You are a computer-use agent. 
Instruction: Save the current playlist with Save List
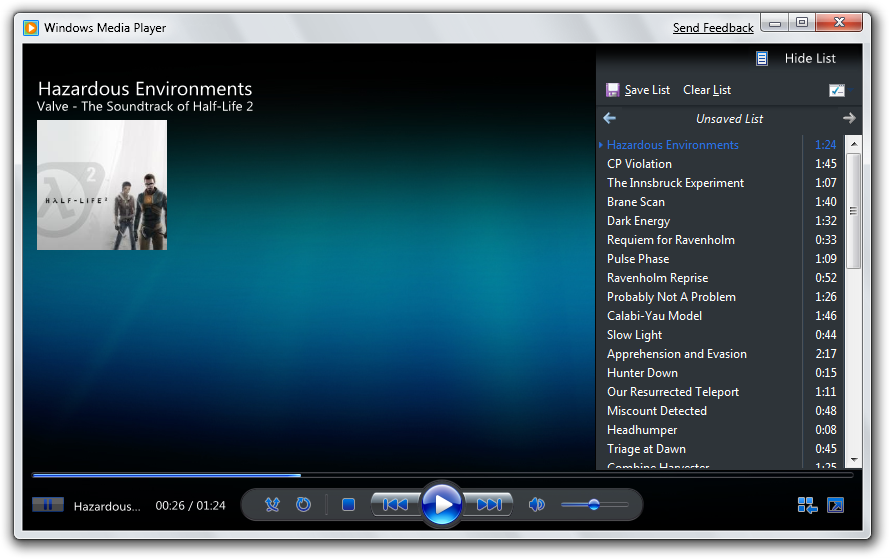pyautogui.click(x=638, y=90)
